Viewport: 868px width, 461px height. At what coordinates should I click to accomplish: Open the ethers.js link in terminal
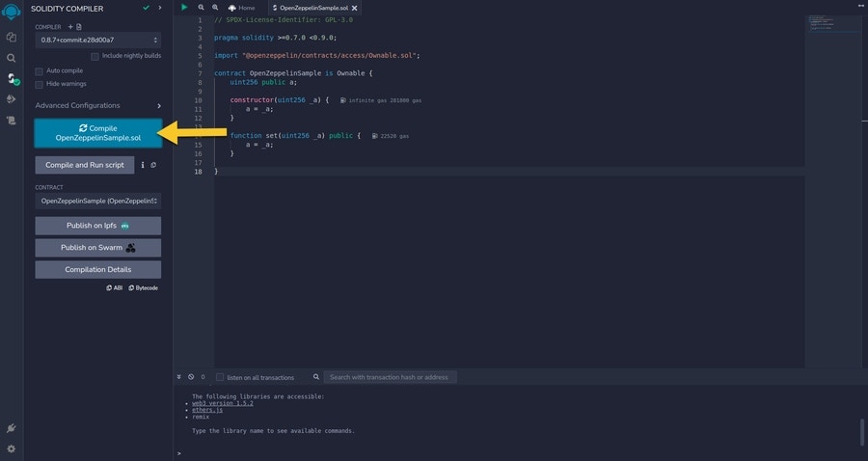207,410
